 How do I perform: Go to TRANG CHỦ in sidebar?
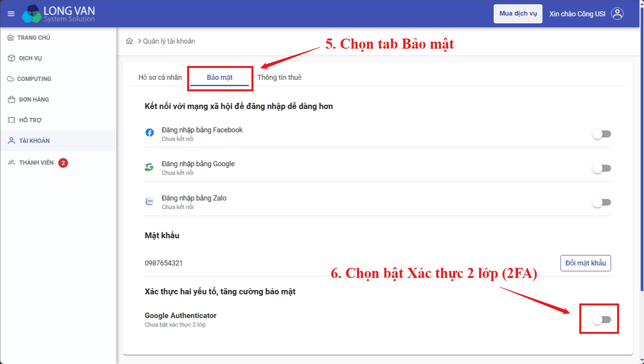pyautogui.click(x=58, y=38)
